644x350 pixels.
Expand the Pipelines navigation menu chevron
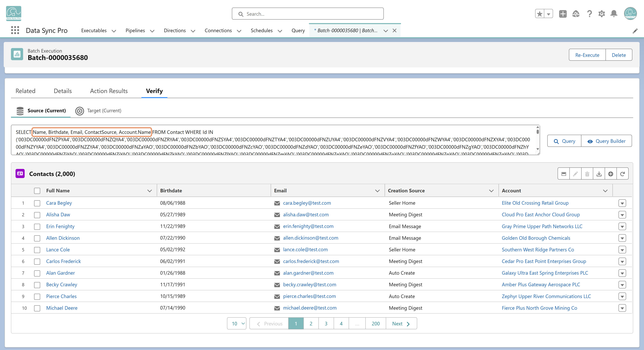(x=152, y=31)
